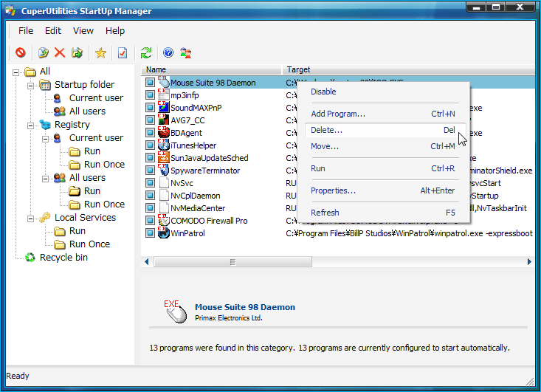
Task: Click the red Disable toolbar icon
Action: click(x=21, y=53)
